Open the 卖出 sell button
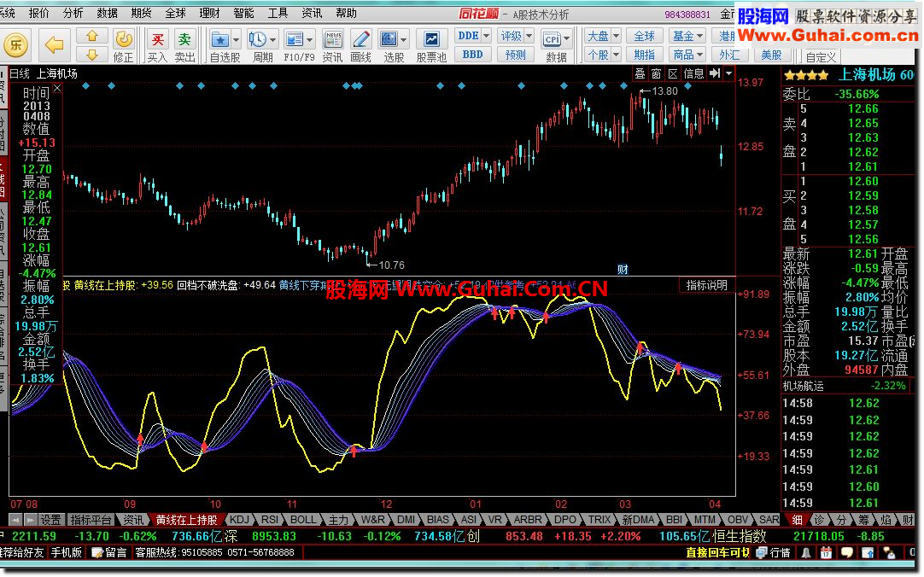The height and width of the screenshot is (577, 924). coord(184,45)
